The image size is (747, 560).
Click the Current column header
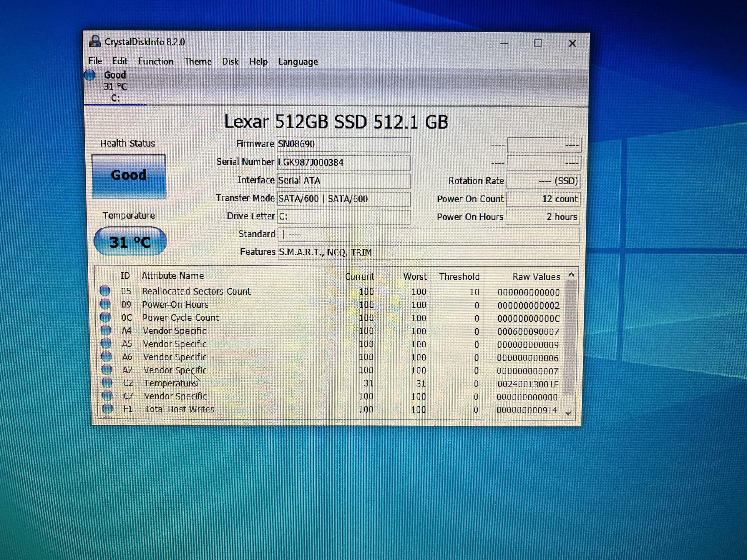coord(359,276)
